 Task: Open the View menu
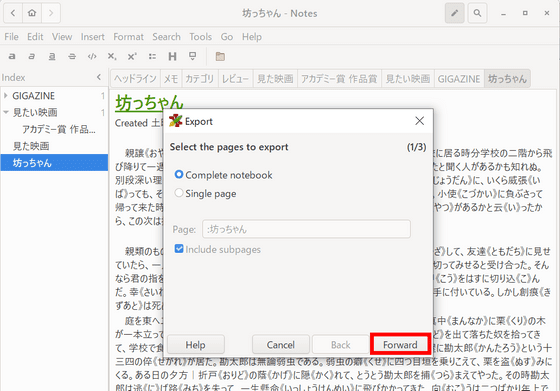[x=62, y=37]
